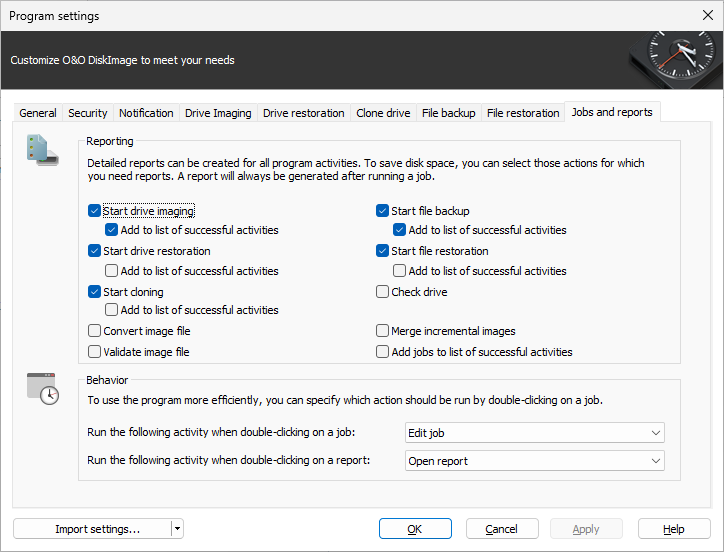Select the Clone drive tab
724x552 pixels.
(383, 113)
